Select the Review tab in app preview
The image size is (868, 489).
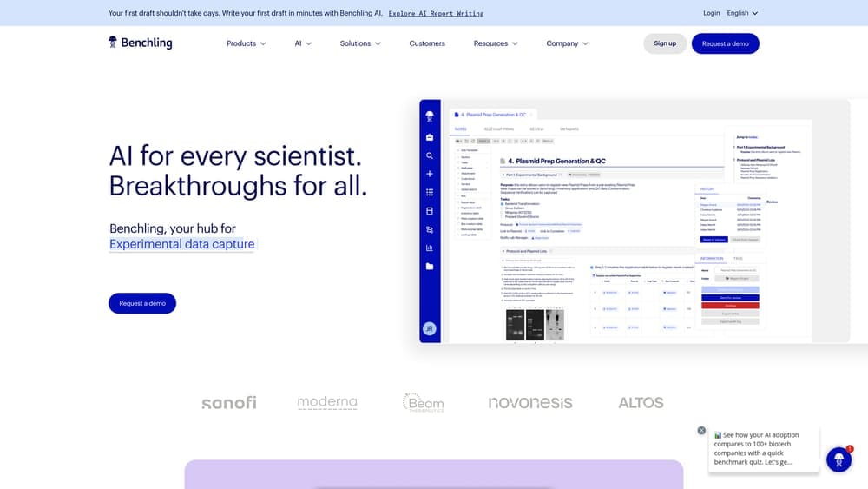(536, 129)
